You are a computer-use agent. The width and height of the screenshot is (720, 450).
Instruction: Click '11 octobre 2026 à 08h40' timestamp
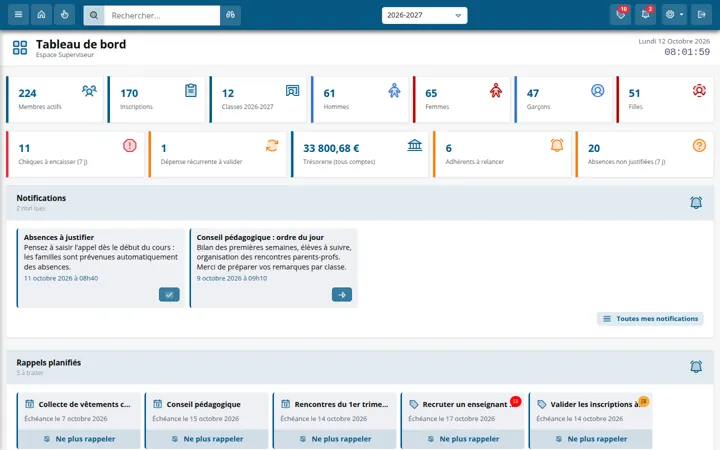pos(61,278)
